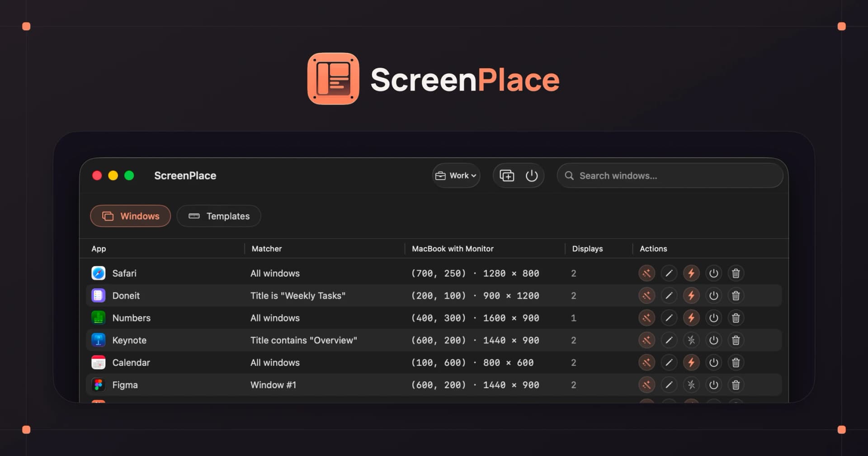Viewport: 868px width, 456px height.
Task: Click the Figma row's magic wand icon
Action: (646, 385)
